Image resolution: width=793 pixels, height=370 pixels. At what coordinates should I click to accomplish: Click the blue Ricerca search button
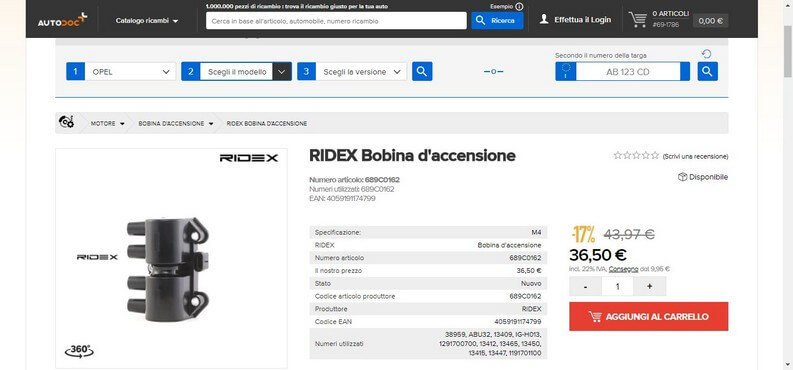(x=497, y=21)
